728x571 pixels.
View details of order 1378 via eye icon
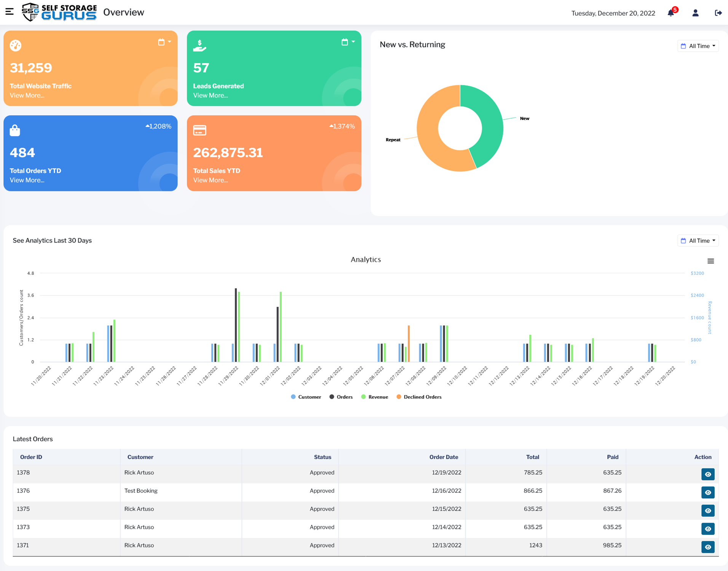(x=708, y=474)
